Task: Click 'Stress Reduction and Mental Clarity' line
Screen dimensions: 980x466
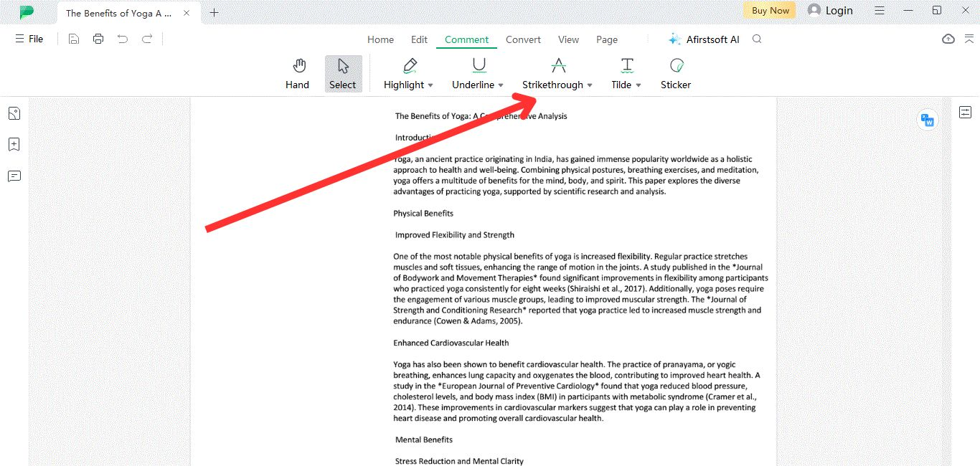Action: click(x=459, y=461)
